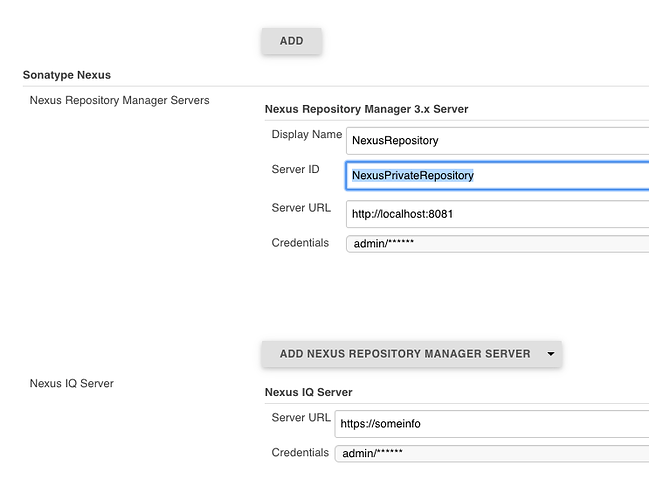Open Credentials dropdown under Nexus IQ Server
The image size is (649, 500).
click(492, 454)
